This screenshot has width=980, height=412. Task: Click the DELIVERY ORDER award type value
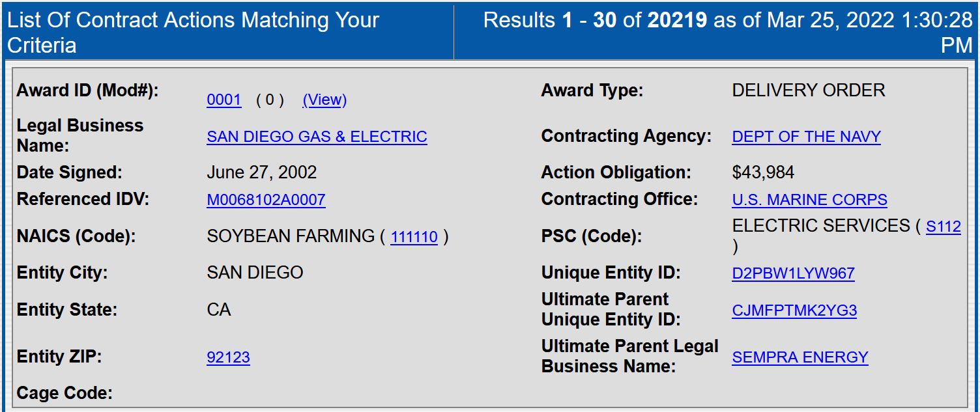(808, 90)
